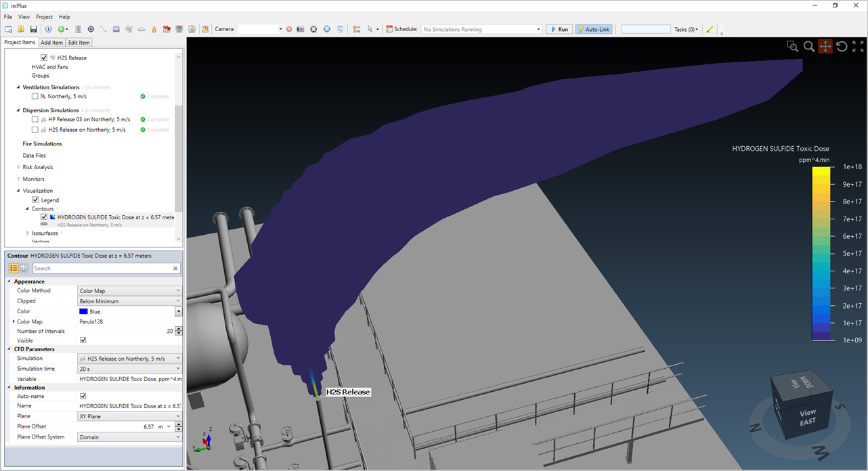Click the reset view rotate icon
Screen dimensions: 868x471
(842, 47)
